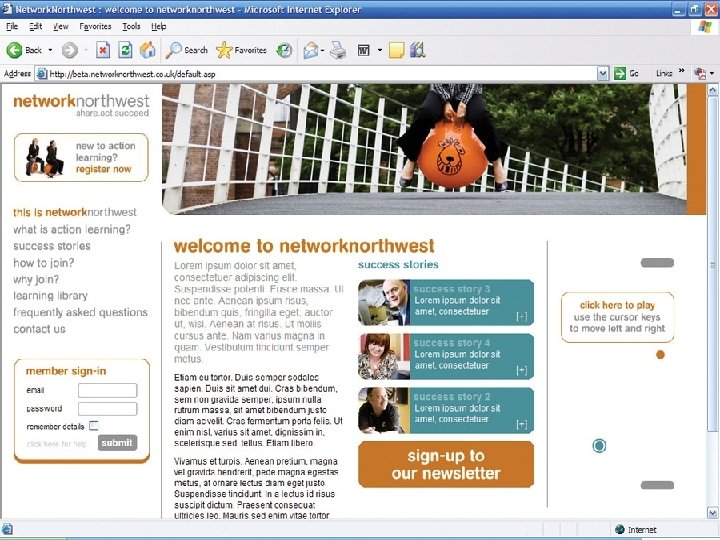
Task: Expand success story 2 plus icon
Action: (x=522, y=424)
